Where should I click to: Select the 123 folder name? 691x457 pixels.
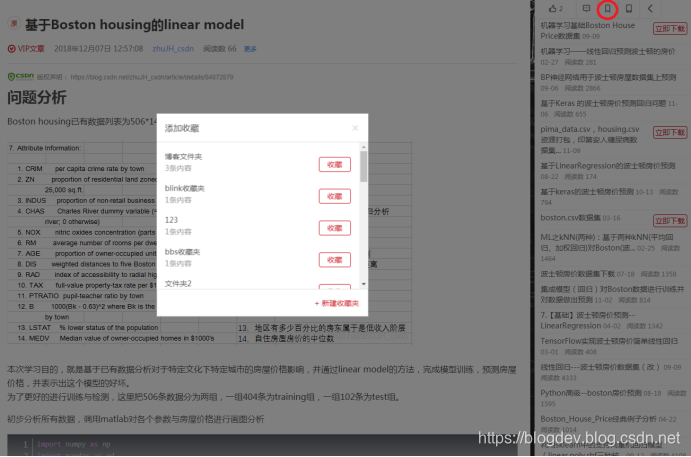(171, 220)
